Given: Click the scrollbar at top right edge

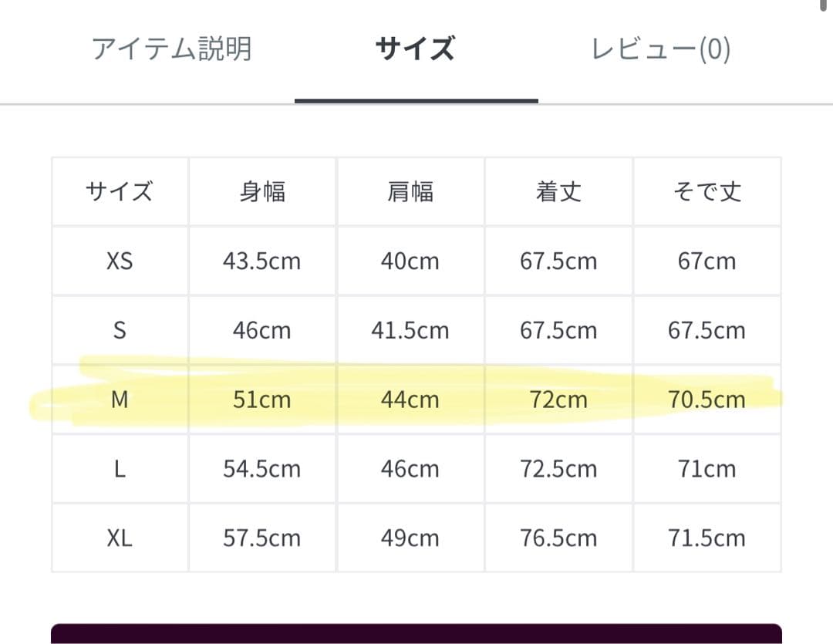Looking at the screenshot, I should (x=828, y=6).
